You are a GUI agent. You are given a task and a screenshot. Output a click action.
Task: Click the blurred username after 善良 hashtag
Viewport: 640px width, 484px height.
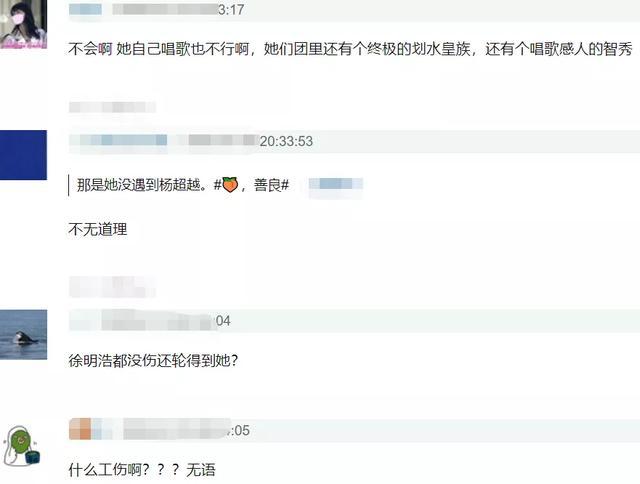pyautogui.click(x=336, y=184)
